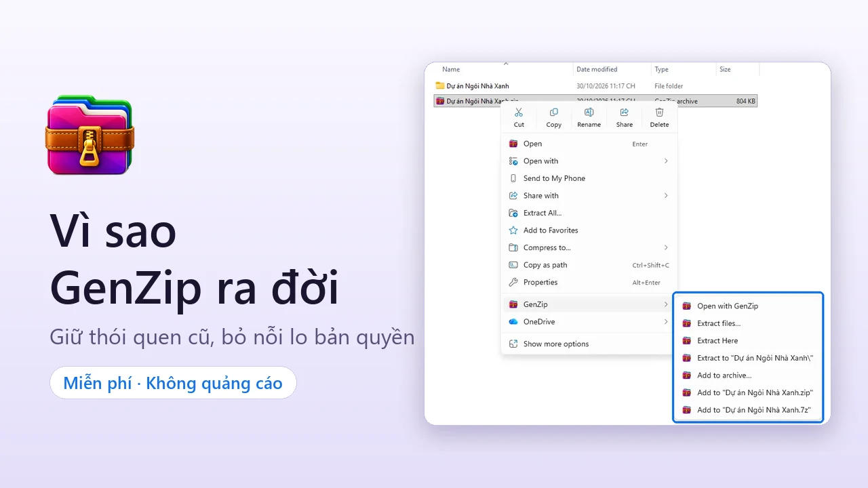Viewport: 868px width, 488px height.
Task: Choose Add to "Dự án Ngôi Nhà Xanh.zip"
Action: (x=748, y=392)
